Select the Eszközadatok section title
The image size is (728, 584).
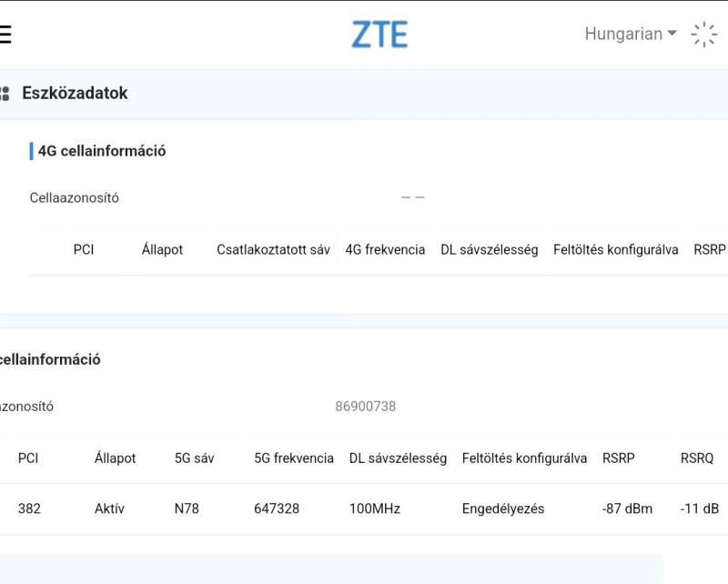(x=75, y=93)
